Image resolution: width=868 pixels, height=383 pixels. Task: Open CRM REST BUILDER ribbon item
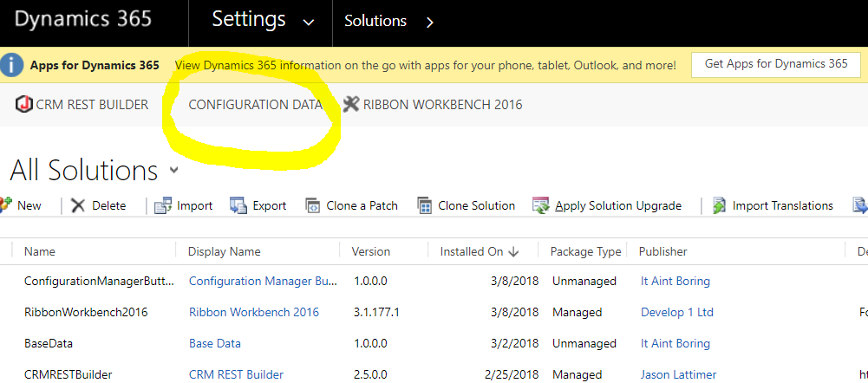pyautogui.click(x=92, y=105)
